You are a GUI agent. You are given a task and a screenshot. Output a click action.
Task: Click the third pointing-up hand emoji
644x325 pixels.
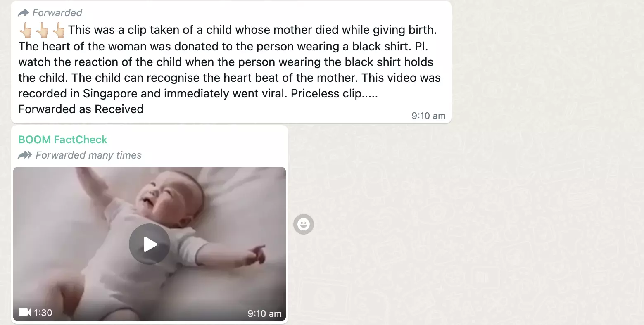tap(59, 30)
